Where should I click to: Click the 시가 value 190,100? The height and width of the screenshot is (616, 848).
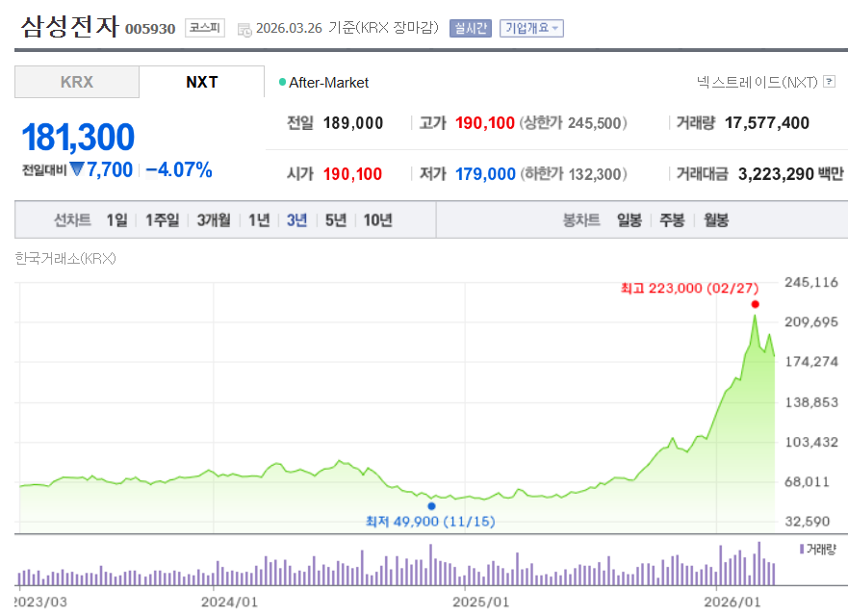[352, 174]
